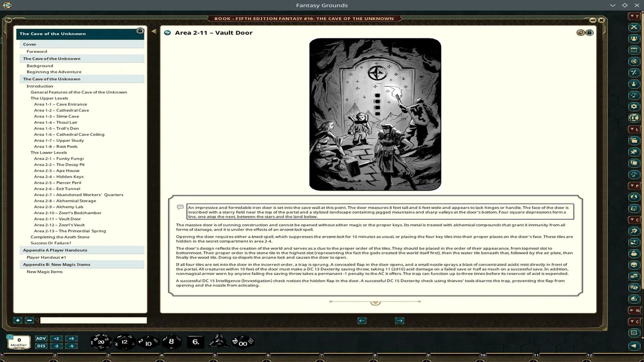The width and height of the screenshot is (644, 362).
Task: Open Player Handout #1 link
Action: pos(46,257)
